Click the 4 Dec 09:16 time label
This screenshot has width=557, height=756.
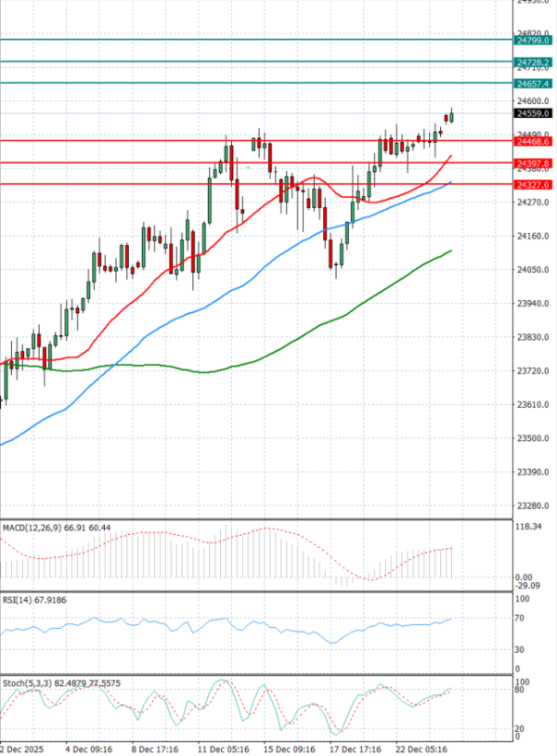88,747
